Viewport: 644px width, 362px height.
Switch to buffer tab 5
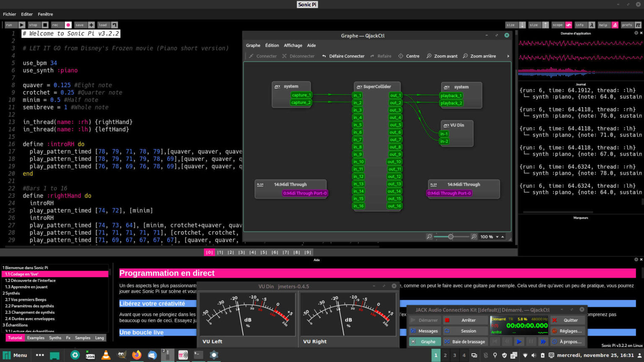click(x=263, y=252)
